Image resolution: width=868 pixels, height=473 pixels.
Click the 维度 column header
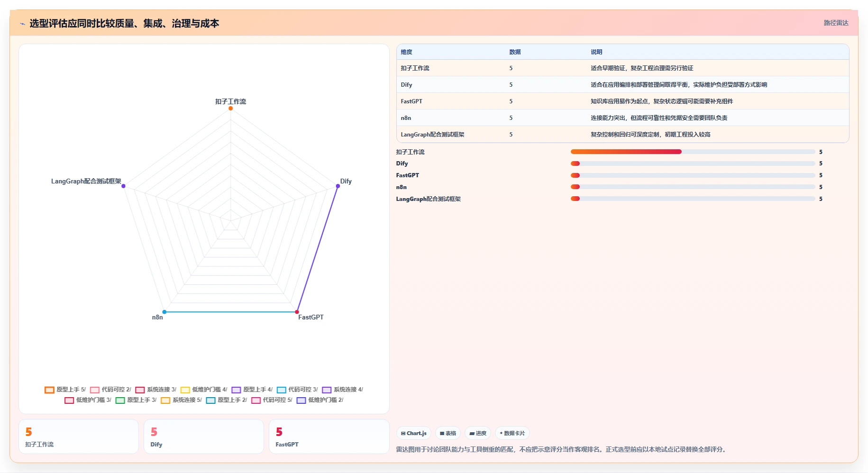(406, 52)
